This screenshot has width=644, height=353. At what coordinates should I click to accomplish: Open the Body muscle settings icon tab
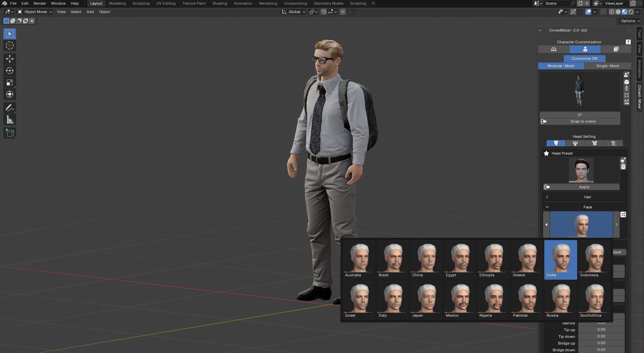pyautogui.click(x=575, y=144)
